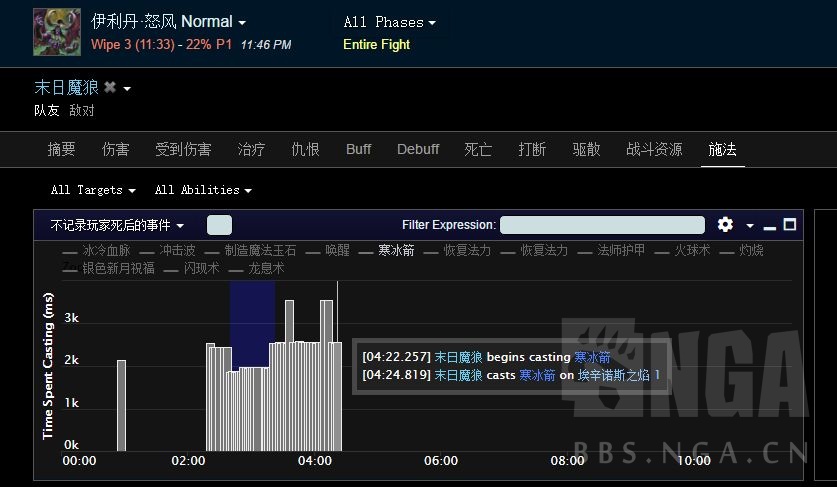Click the 寒冰箭 link in the tooltip
The width and height of the screenshot is (837, 487).
[x=592, y=357]
